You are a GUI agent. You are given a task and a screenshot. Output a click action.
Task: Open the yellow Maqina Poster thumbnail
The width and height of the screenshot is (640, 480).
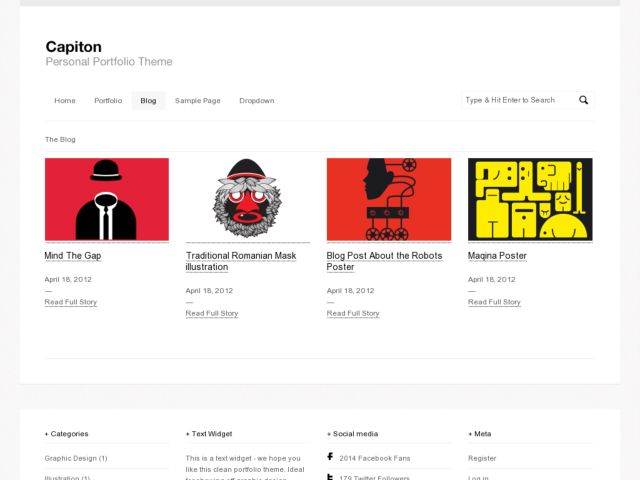(x=530, y=199)
